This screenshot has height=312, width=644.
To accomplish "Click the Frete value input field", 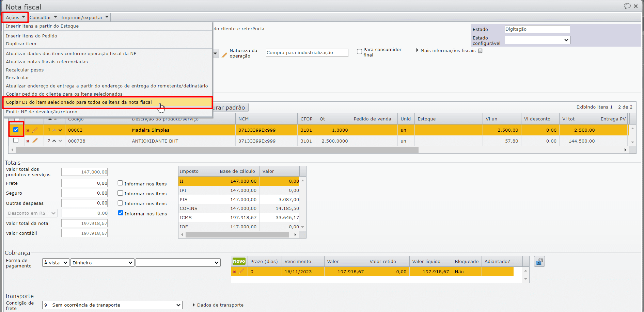I will (x=84, y=183).
